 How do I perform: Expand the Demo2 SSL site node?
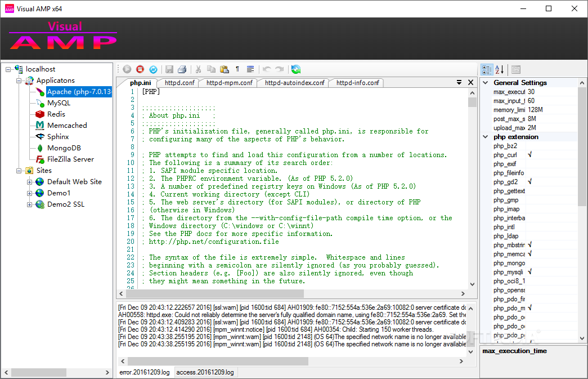tap(29, 204)
